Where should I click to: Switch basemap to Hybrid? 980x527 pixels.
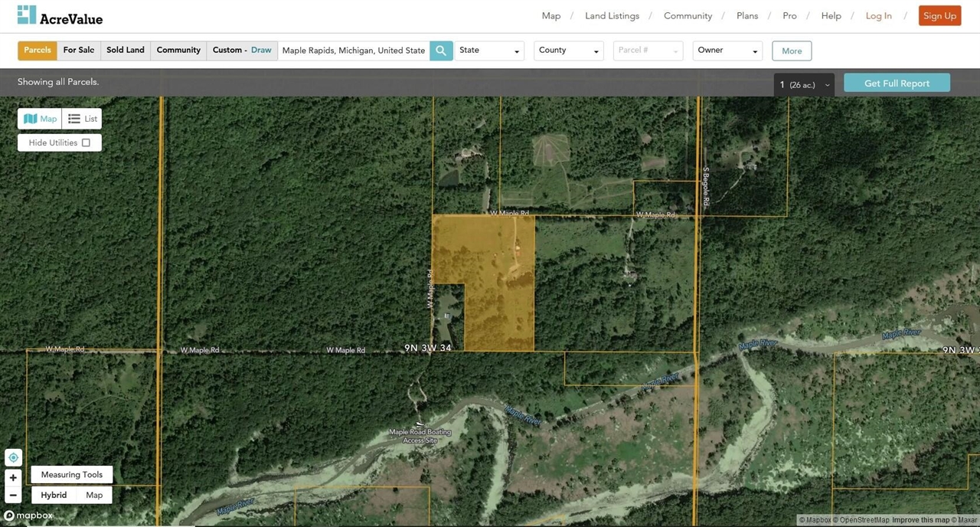(x=54, y=495)
